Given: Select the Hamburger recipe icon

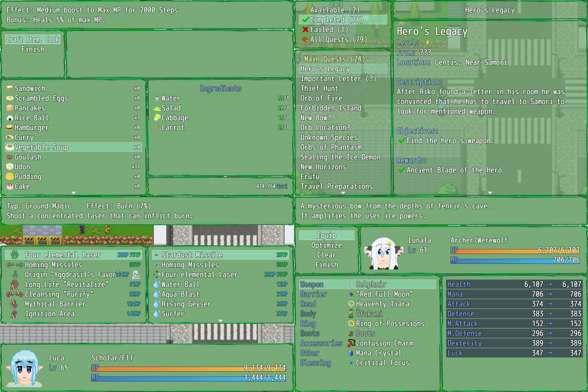Looking at the screenshot, I should (x=10, y=127).
